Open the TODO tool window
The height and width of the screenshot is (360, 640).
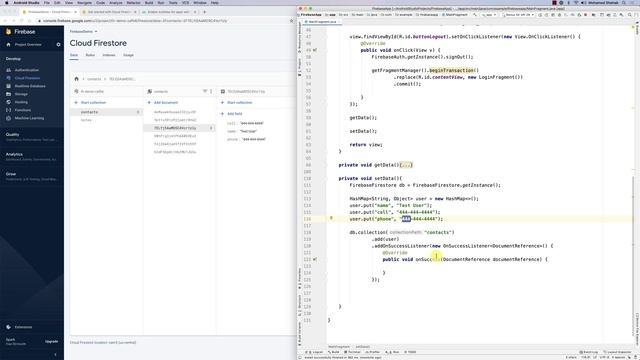point(411,352)
